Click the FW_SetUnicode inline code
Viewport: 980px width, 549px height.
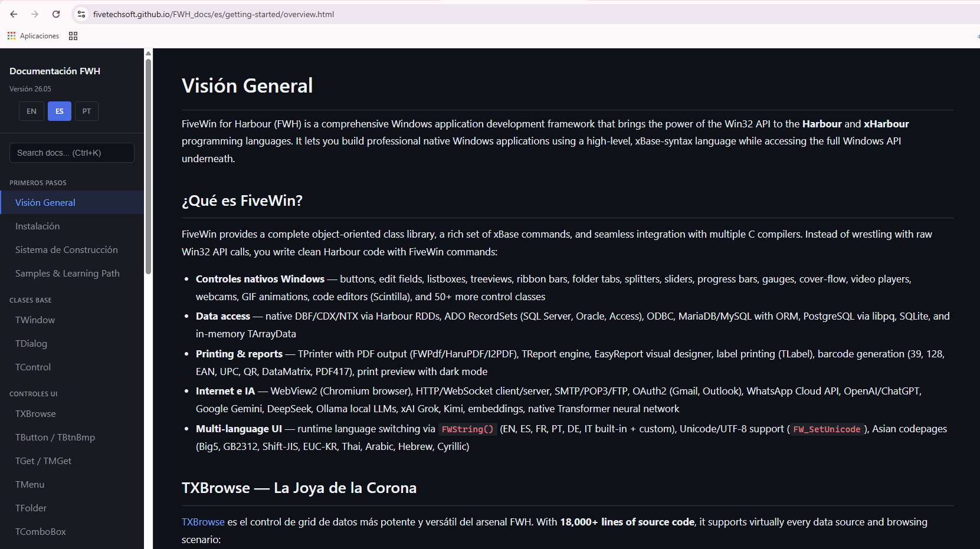[x=827, y=429]
